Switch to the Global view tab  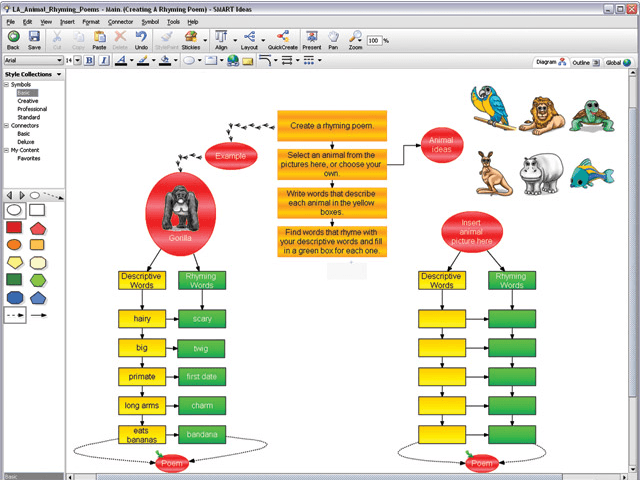click(x=617, y=62)
